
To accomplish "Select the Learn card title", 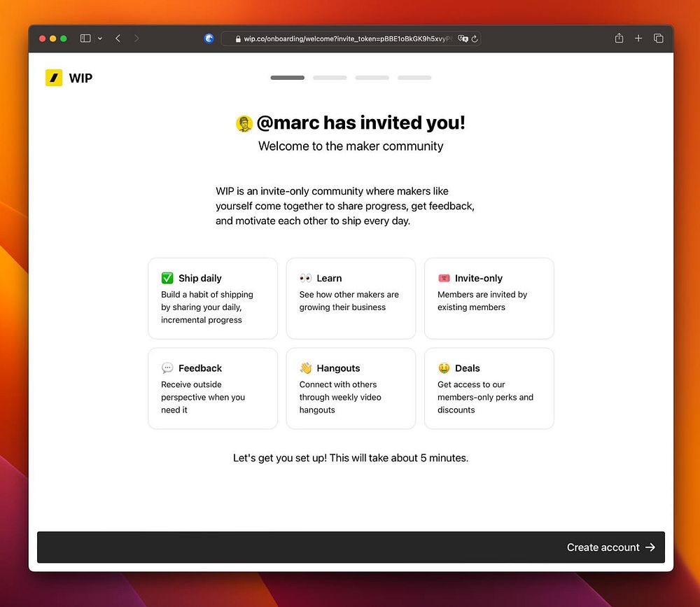I will click(x=330, y=278).
